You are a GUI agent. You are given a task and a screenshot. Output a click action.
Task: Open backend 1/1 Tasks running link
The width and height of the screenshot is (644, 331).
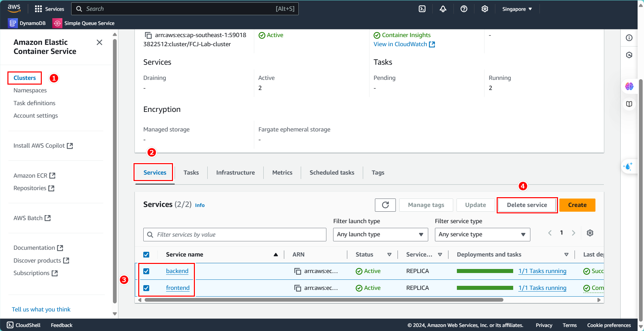543,271
